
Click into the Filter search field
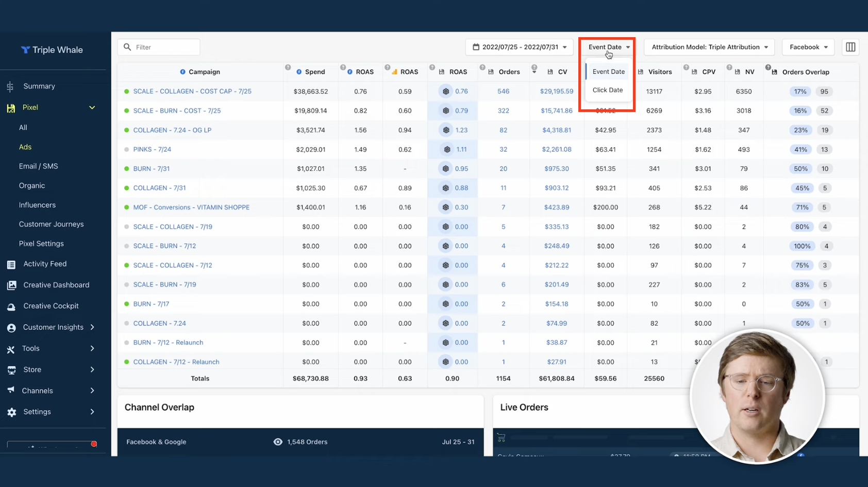pyautogui.click(x=159, y=47)
